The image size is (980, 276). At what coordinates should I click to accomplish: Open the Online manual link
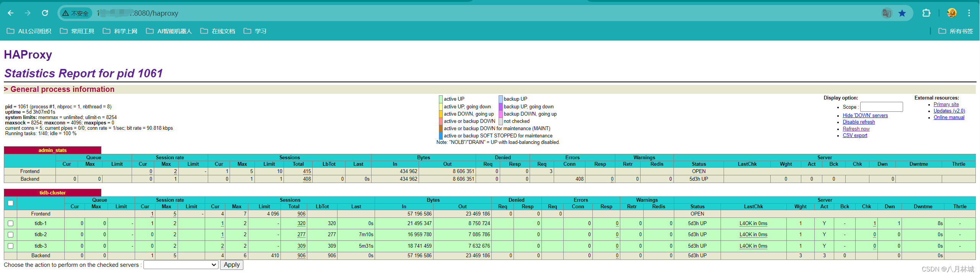click(949, 117)
